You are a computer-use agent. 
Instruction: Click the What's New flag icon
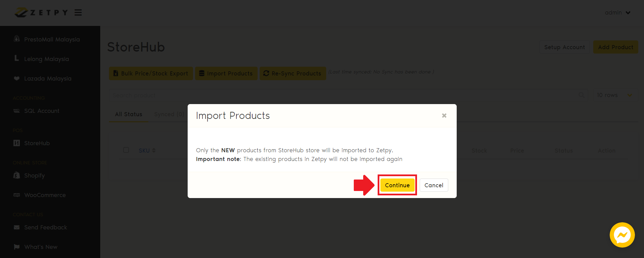pyautogui.click(x=16, y=247)
